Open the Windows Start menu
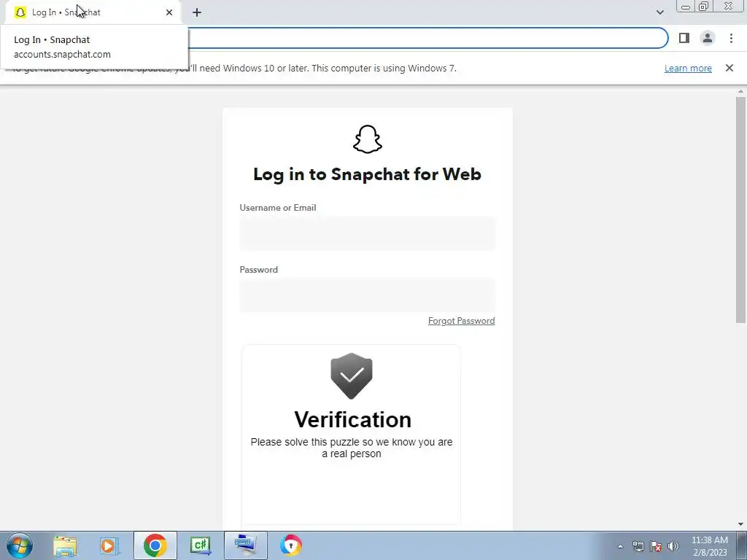 [x=20, y=545]
